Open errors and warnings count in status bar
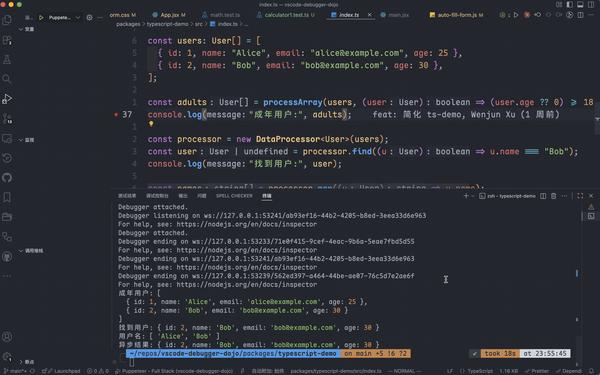600x375 pixels. pyautogui.click(x=98, y=371)
